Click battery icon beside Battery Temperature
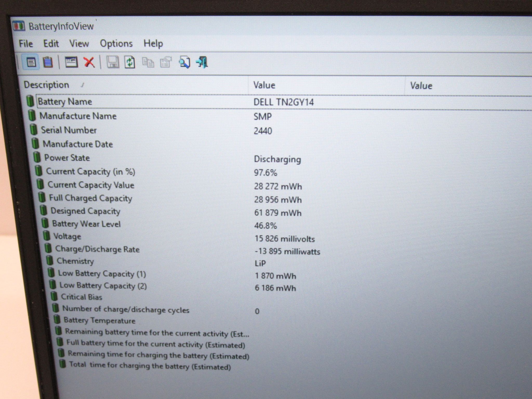532x399 pixels. pos(57,319)
